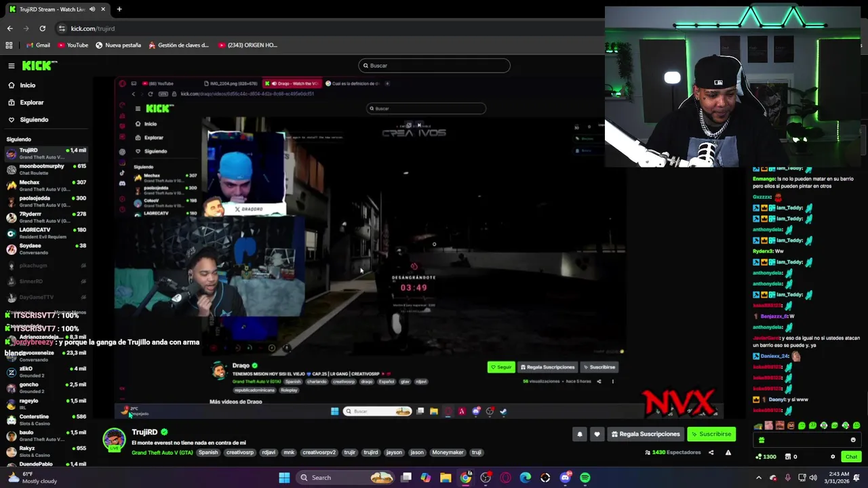Click the green Suscribirse button
This screenshot has width=868, height=488.
point(711,434)
